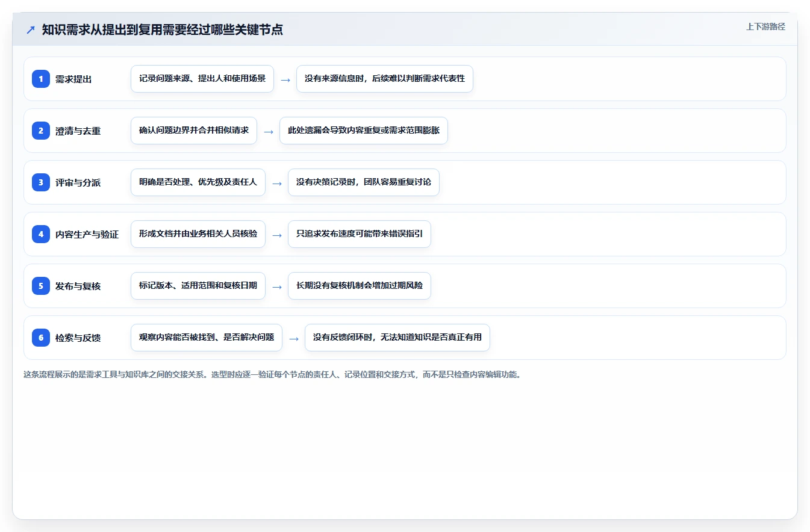Click the 没有反馈闭环时 risk chip
The width and height of the screenshot is (810, 532).
(397, 338)
